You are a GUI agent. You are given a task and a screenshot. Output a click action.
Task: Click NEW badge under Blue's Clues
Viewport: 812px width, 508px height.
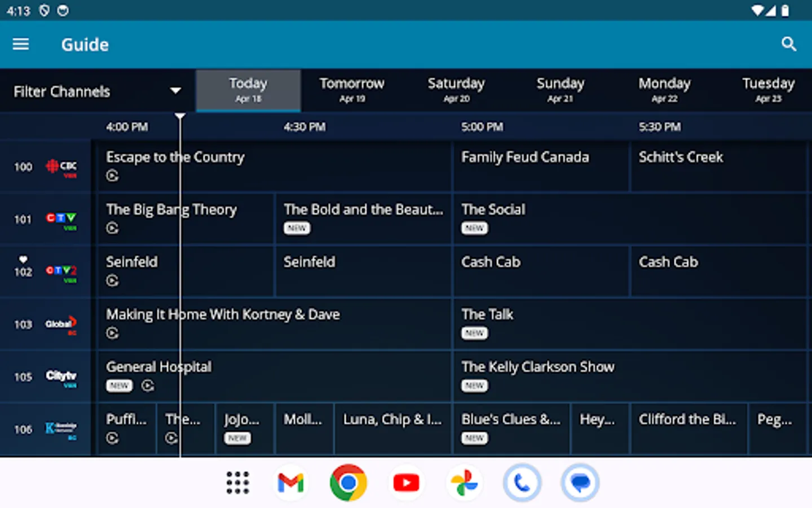pyautogui.click(x=475, y=438)
